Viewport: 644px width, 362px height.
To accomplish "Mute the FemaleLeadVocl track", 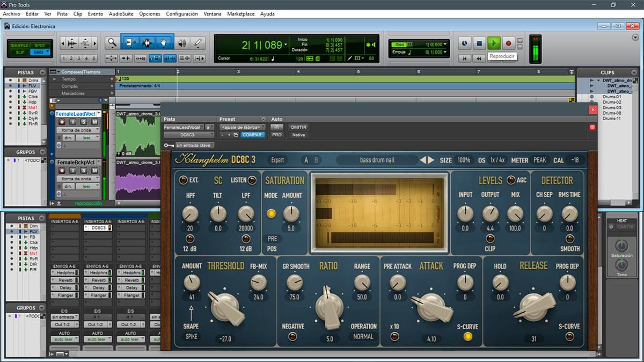I will click(x=94, y=122).
